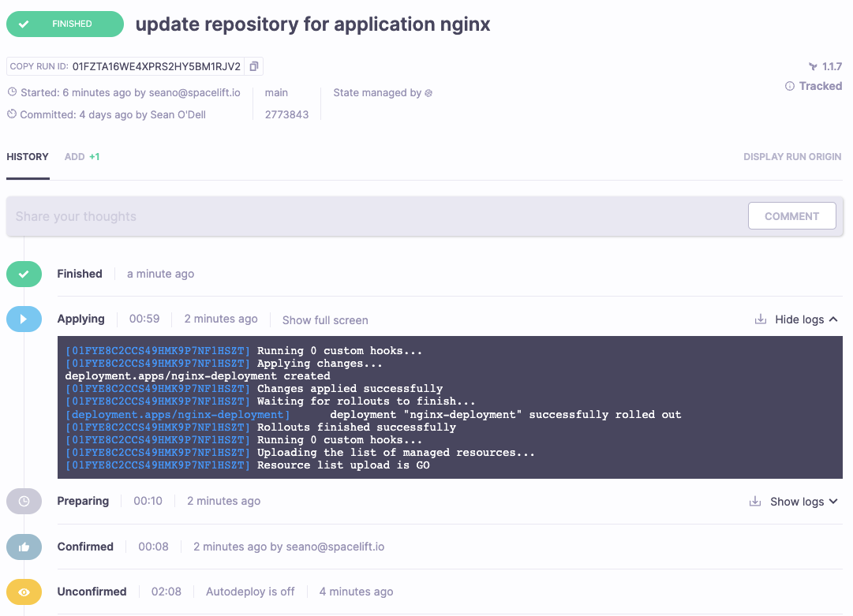Click the commit hash 2773843
This screenshot has height=616, width=853.
[x=286, y=114]
